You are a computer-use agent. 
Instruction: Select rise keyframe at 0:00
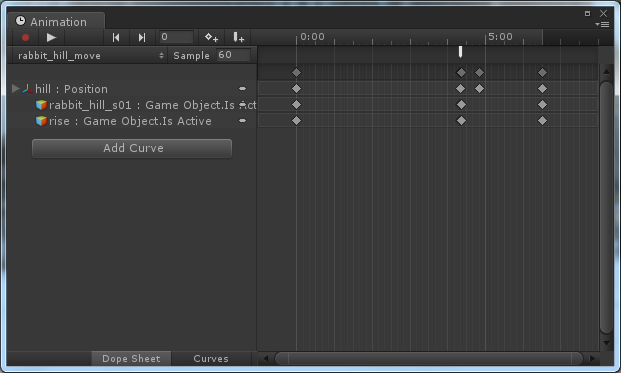[296, 120]
